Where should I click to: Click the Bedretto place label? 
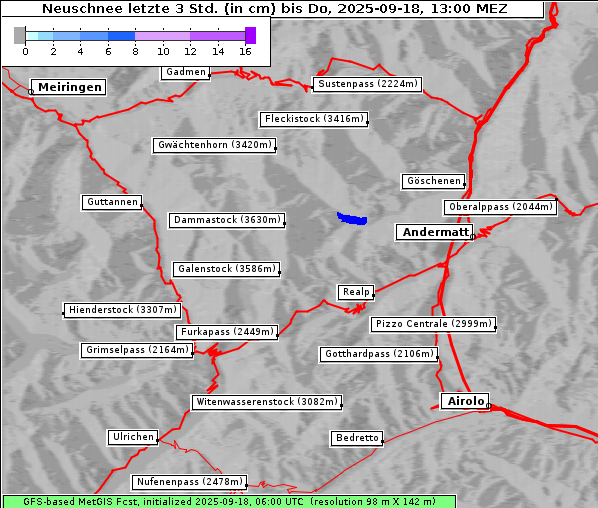click(357, 438)
